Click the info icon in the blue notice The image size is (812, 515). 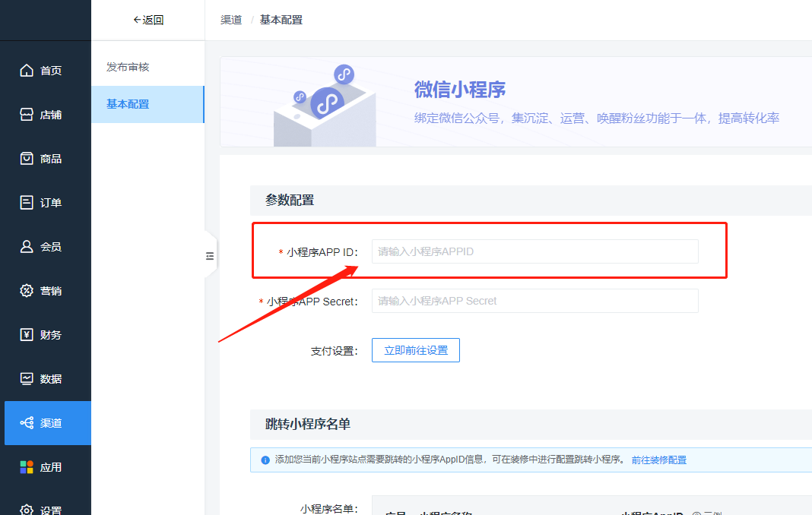pos(265,460)
